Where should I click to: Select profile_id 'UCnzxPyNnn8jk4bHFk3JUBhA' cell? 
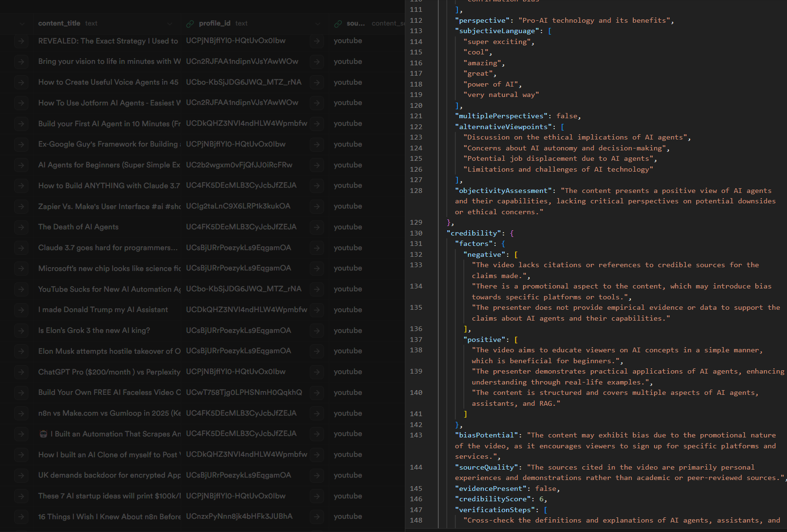click(254, 516)
